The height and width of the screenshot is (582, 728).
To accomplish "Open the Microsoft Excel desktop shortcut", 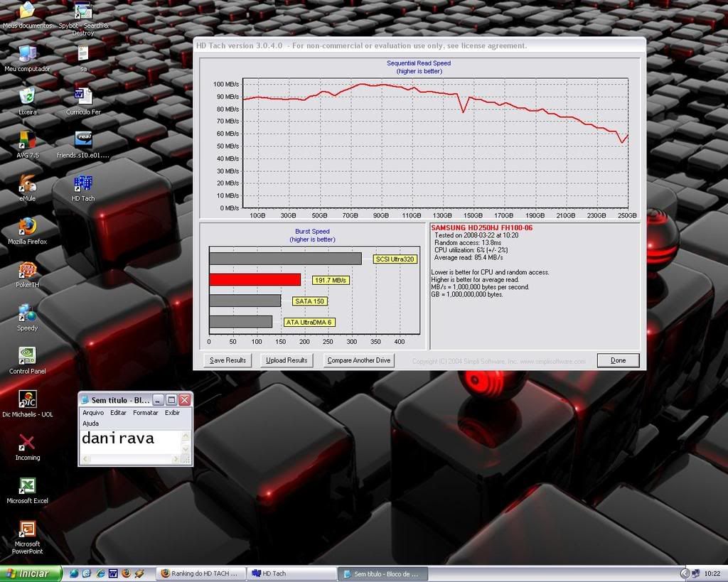I will (27, 486).
